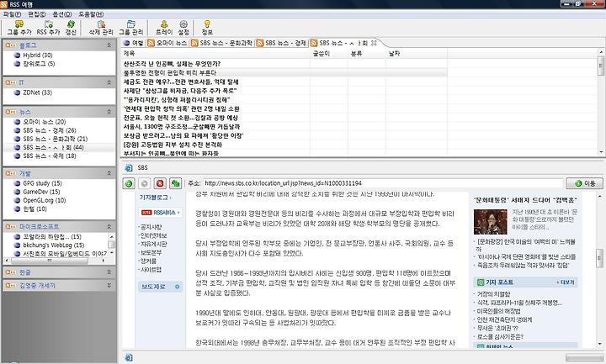
Task: Click the green browser back arrow button
Action: click(129, 183)
